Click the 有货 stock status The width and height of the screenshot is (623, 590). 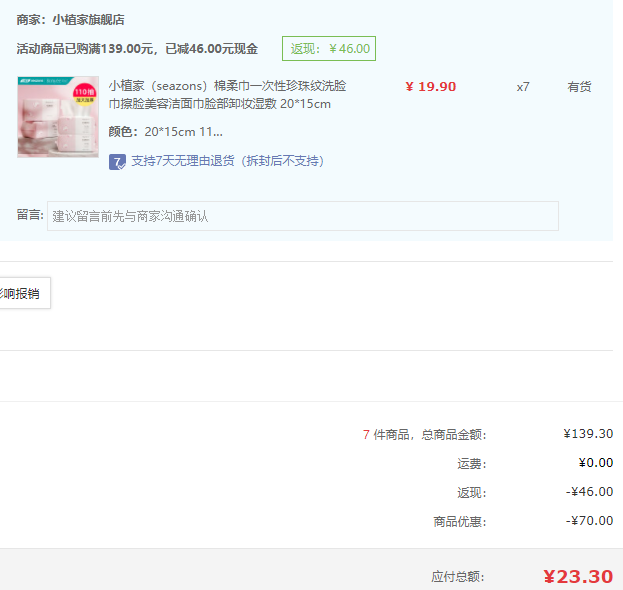579,87
